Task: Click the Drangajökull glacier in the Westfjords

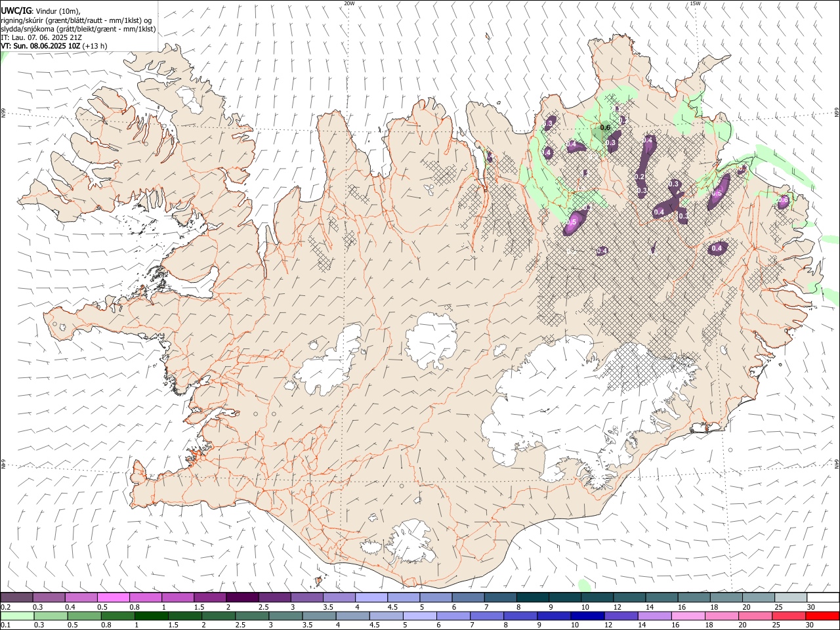Action: point(188,98)
